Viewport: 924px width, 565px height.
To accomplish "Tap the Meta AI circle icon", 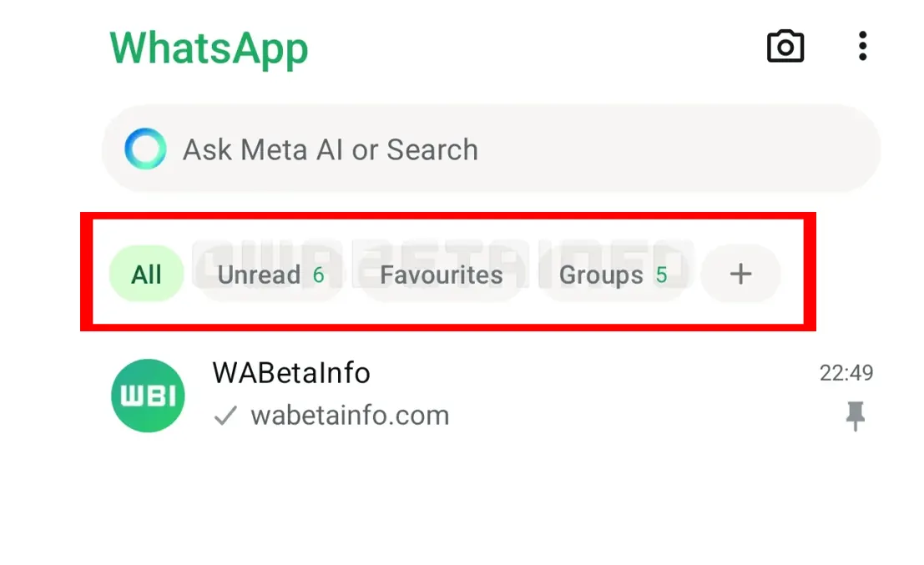I will 146,149.
